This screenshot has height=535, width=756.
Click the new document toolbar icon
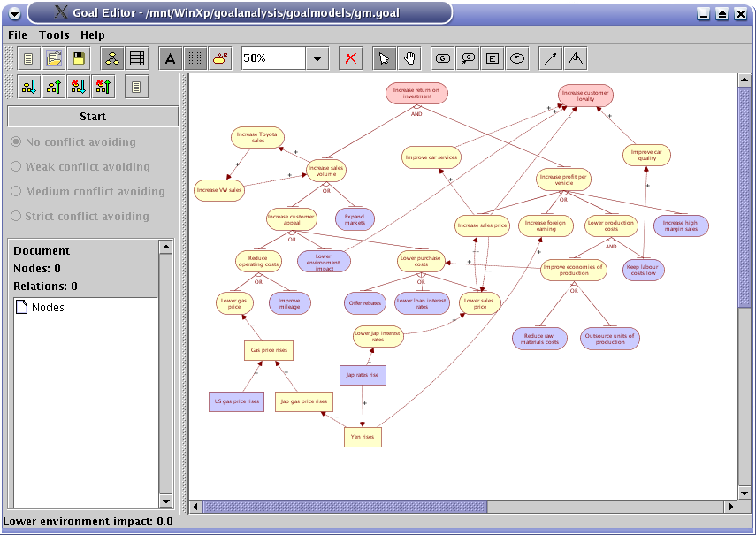(x=29, y=58)
